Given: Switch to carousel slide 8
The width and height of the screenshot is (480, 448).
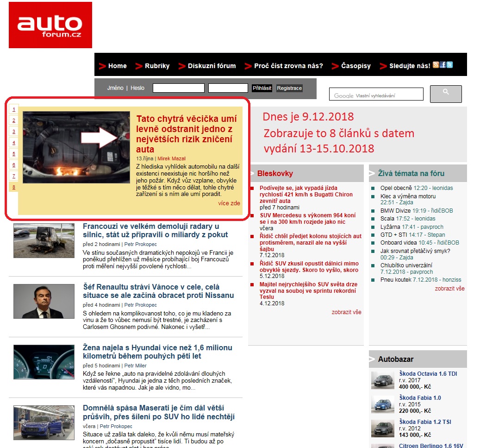Looking at the screenshot, I should point(14,187).
